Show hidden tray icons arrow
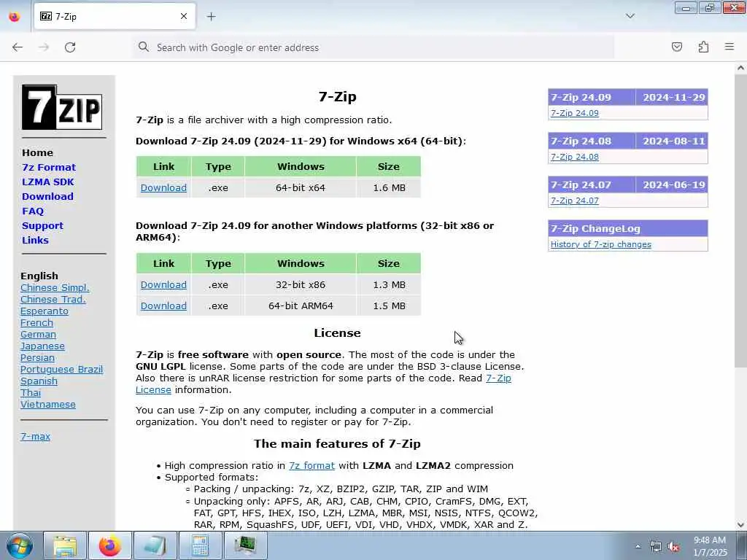Viewport: 747px width, 560px height. point(638,547)
